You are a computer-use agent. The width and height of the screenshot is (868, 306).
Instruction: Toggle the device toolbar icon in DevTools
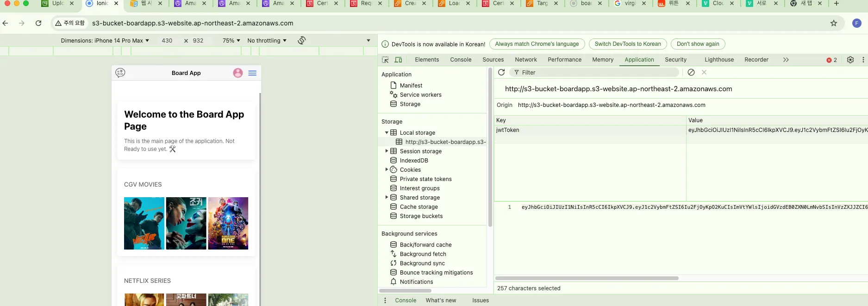coord(398,60)
